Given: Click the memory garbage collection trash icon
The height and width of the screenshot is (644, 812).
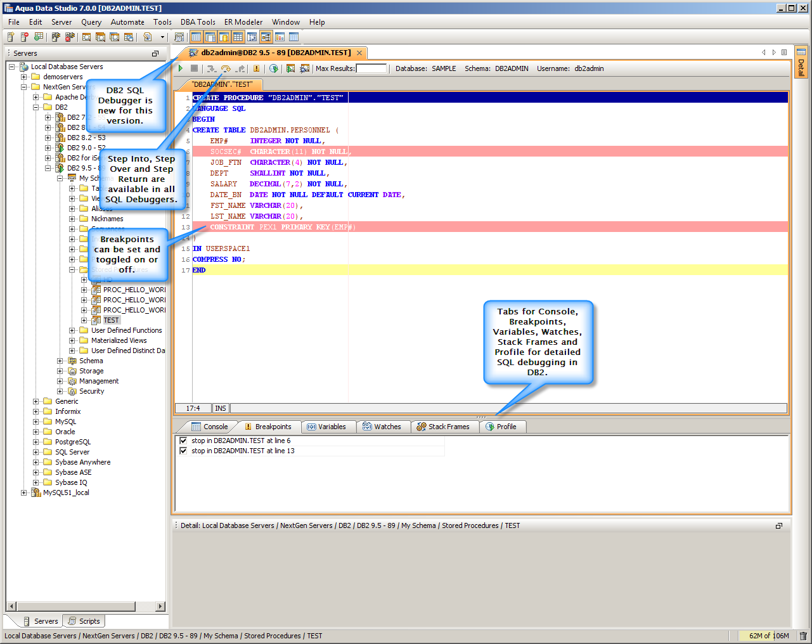Looking at the screenshot, I should 803,636.
